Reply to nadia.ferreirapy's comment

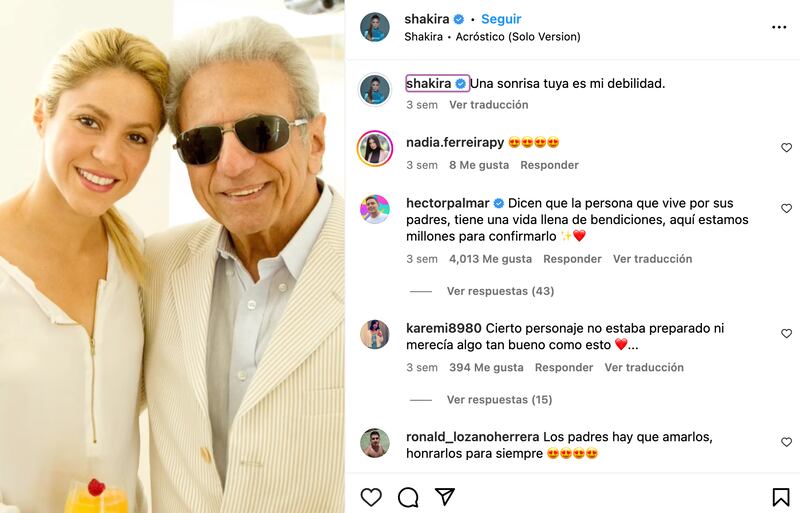(549, 165)
